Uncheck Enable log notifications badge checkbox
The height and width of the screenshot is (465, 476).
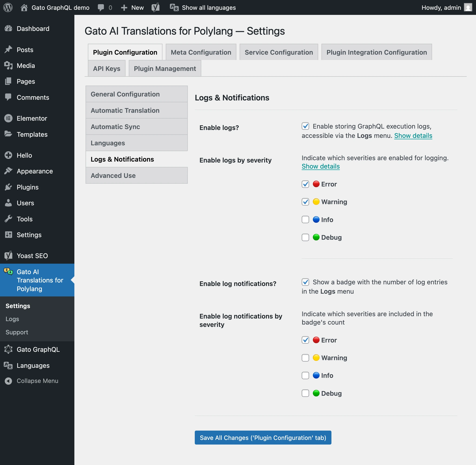click(305, 282)
